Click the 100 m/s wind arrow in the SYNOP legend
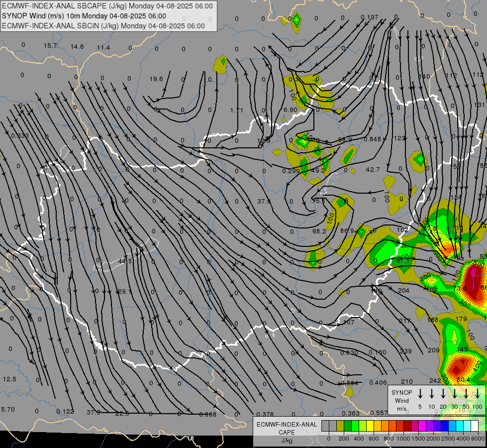 pos(478,393)
